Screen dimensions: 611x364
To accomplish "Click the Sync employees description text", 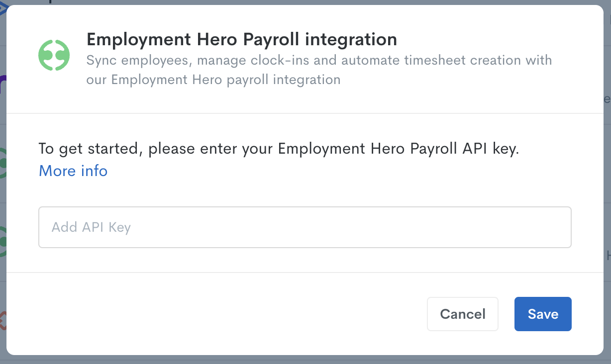I will (x=319, y=70).
